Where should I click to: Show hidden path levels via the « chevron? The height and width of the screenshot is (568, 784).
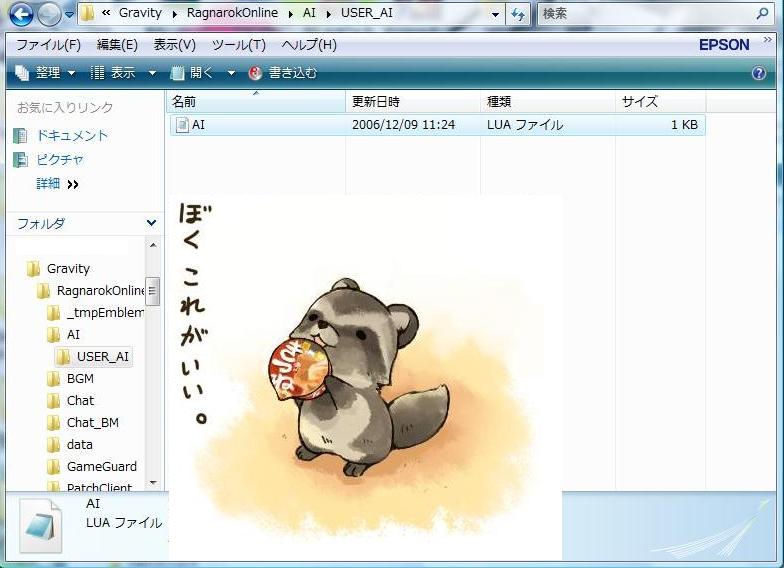point(106,13)
